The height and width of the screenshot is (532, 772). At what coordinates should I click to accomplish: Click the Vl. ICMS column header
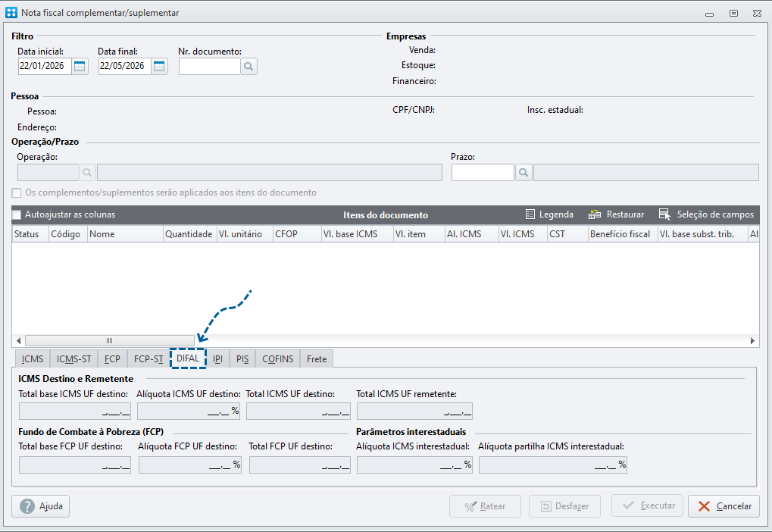523,234
